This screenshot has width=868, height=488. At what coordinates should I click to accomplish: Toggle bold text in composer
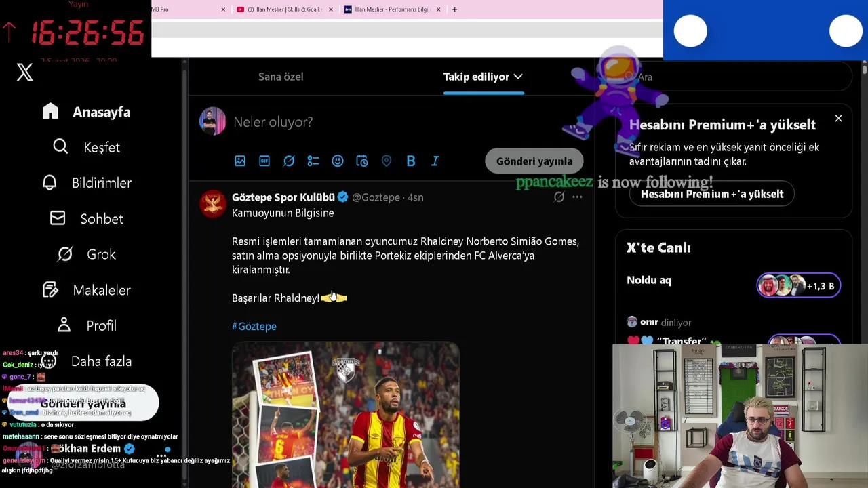(x=411, y=161)
